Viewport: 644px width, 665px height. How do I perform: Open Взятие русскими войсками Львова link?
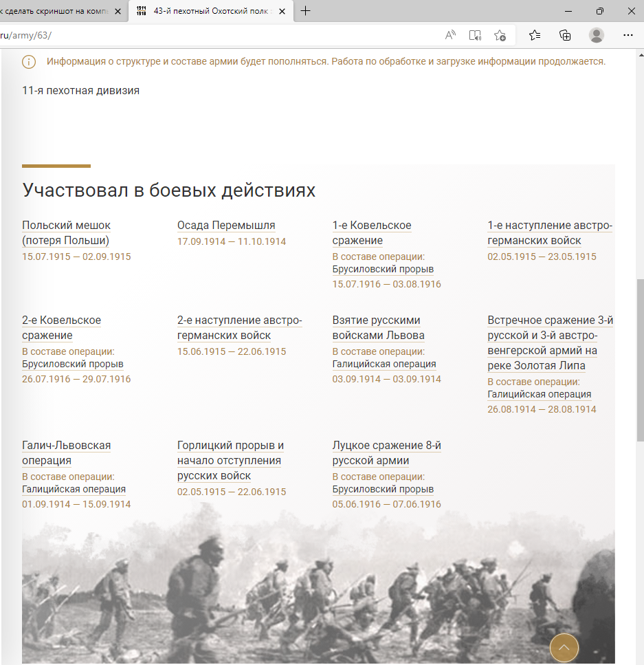coord(378,328)
